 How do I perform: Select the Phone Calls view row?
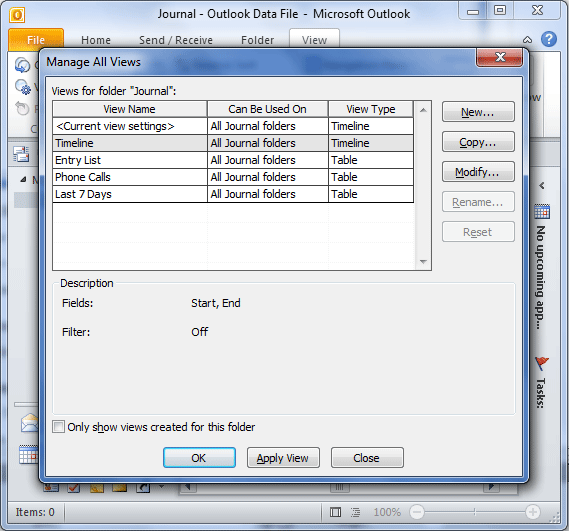[233, 177]
